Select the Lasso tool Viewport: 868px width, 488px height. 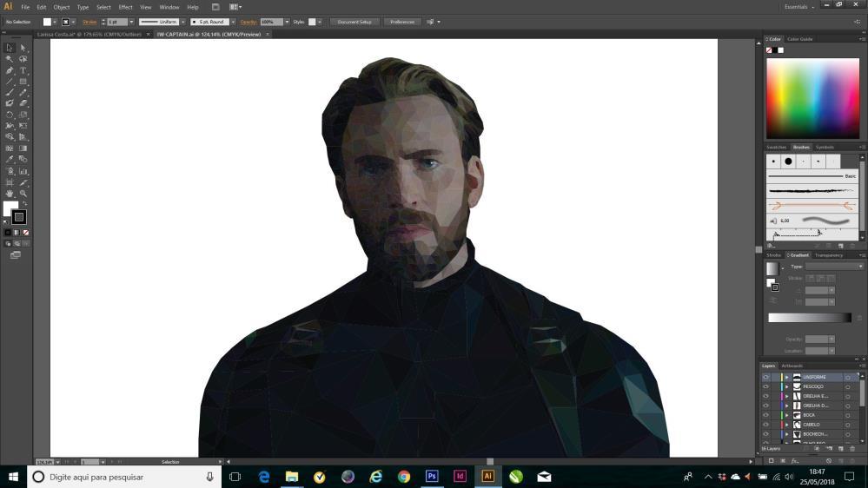23,59
